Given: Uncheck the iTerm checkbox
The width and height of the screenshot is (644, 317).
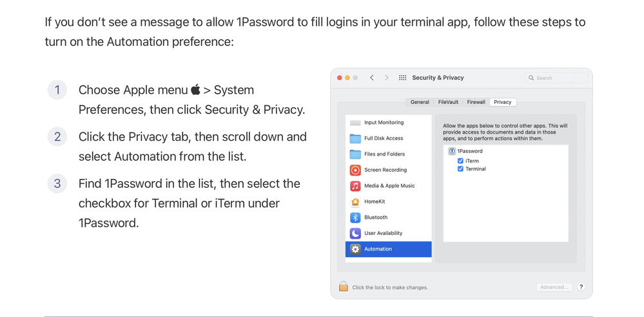Looking at the screenshot, I should [460, 161].
